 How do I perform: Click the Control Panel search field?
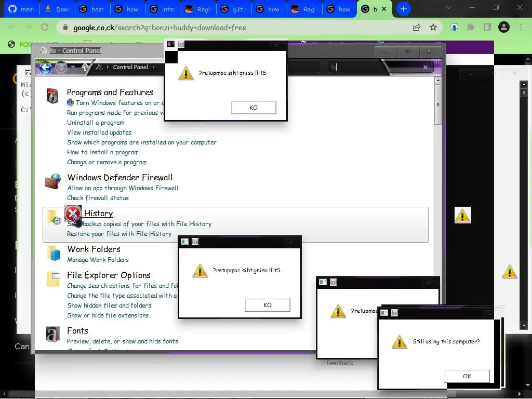click(x=375, y=67)
